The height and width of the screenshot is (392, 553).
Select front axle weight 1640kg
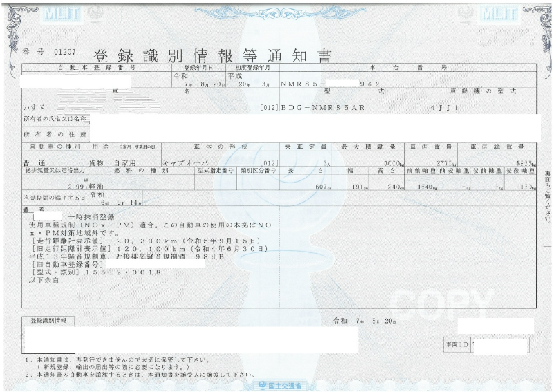click(x=427, y=187)
